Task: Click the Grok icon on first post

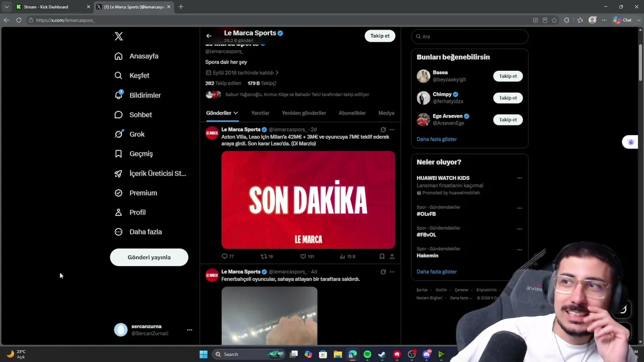Action: click(x=383, y=130)
